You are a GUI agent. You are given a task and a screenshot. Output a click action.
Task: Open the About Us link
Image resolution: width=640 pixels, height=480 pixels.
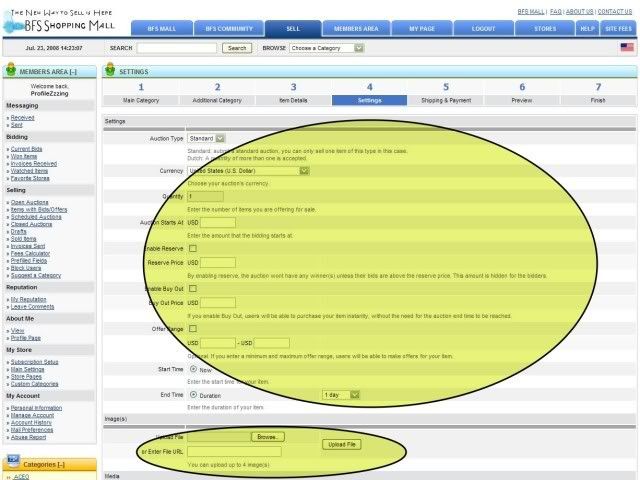580,12
